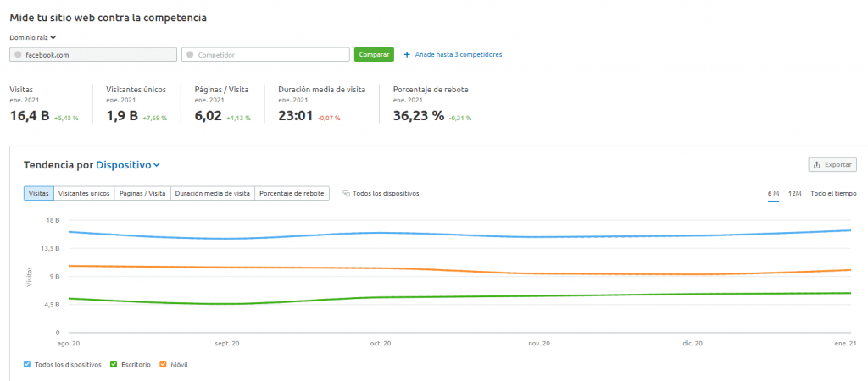Select the Duración media de visita tab
Viewport: 868px width, 381px height.
pos(213,194)
